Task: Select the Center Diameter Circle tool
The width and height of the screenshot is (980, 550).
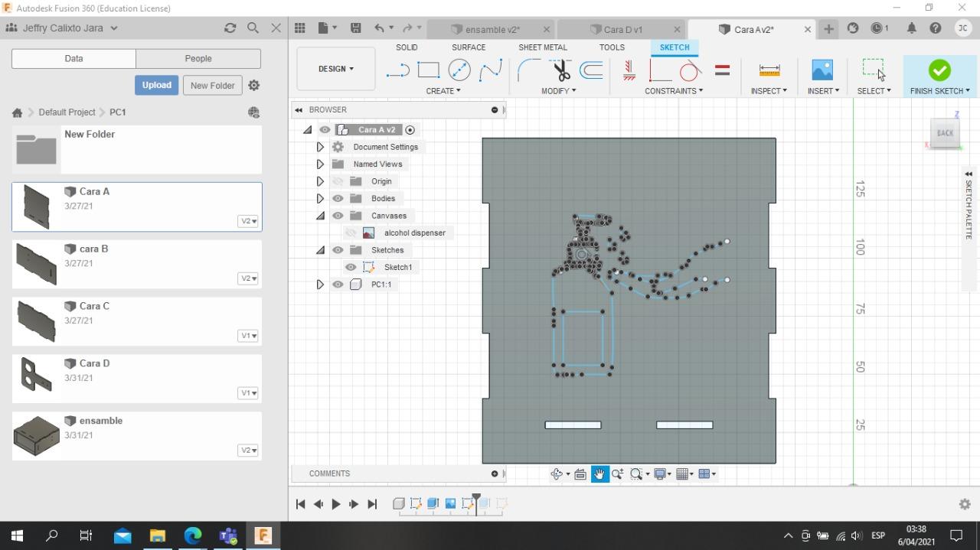Action: click(459, 70)
